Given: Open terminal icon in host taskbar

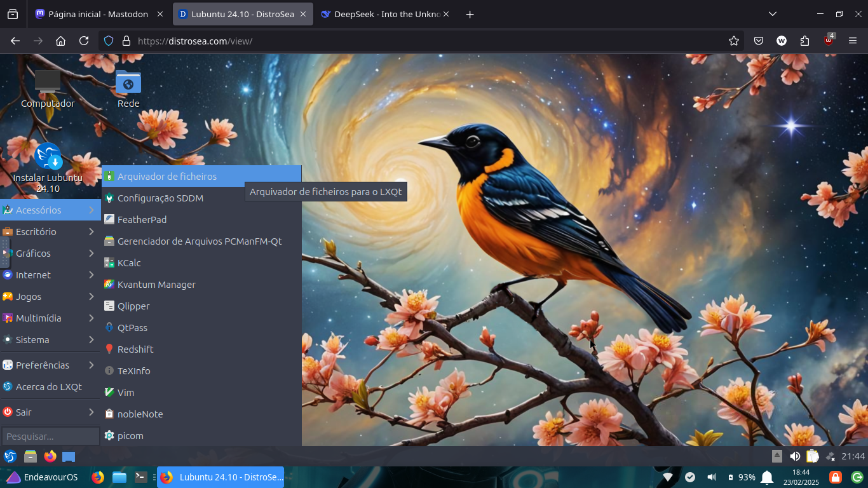Looking at the screenshot, I should (x=141, y=477).
